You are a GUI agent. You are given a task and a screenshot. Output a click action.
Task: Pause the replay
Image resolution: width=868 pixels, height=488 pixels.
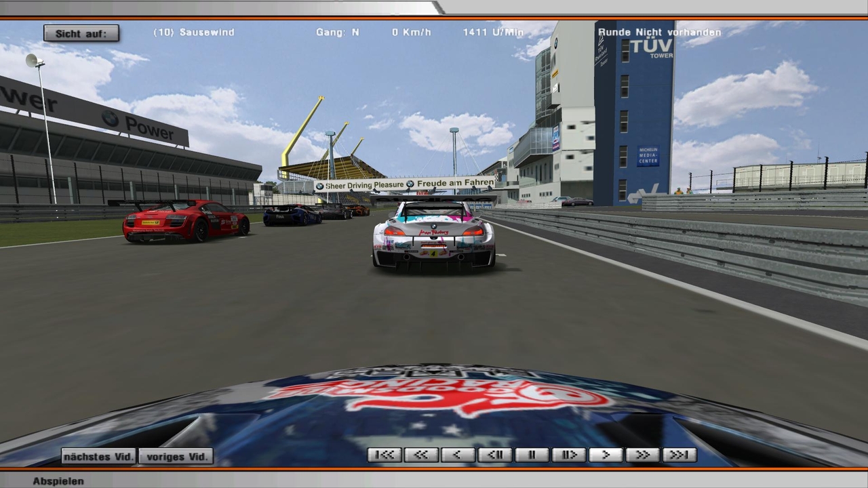532,455
